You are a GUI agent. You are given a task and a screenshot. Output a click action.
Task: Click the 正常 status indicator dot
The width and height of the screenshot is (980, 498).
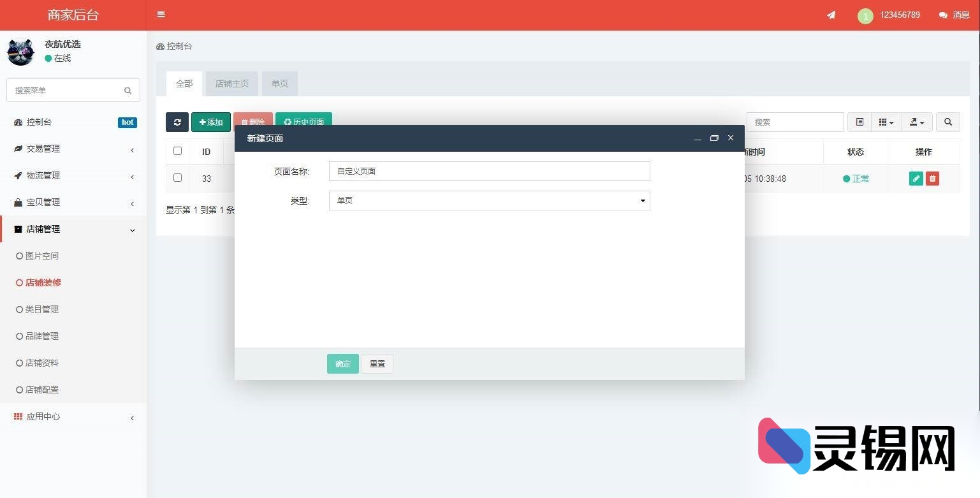click(x=846, y=179)
